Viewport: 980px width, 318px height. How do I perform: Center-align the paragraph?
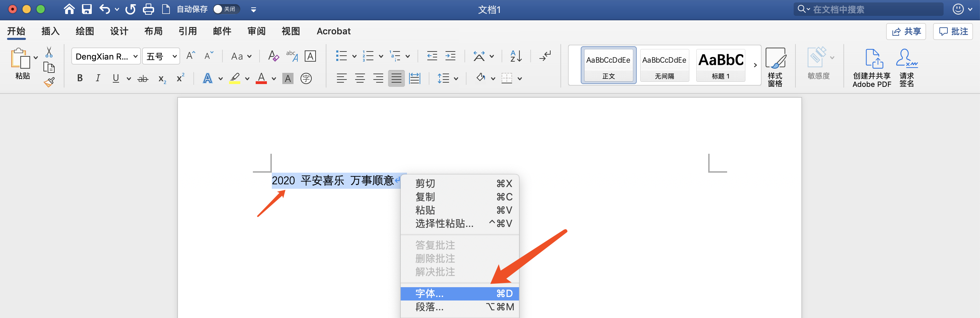[359, 78]
